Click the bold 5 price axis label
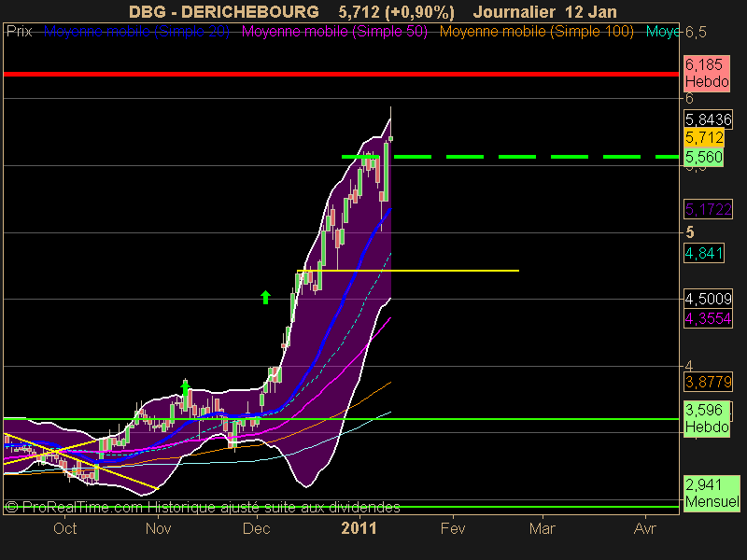The width and height of the screenshot is (747, 560). coord(690,232)
